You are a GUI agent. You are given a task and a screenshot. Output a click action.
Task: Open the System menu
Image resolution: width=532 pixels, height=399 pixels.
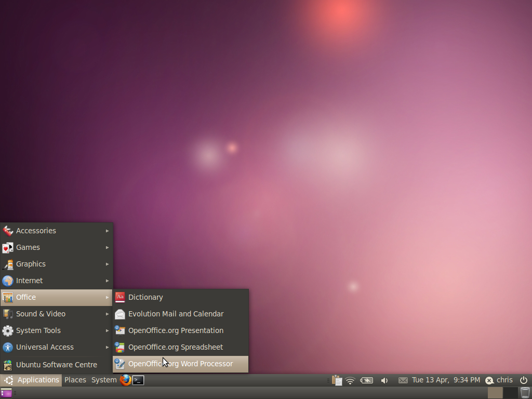click(104, 380)
